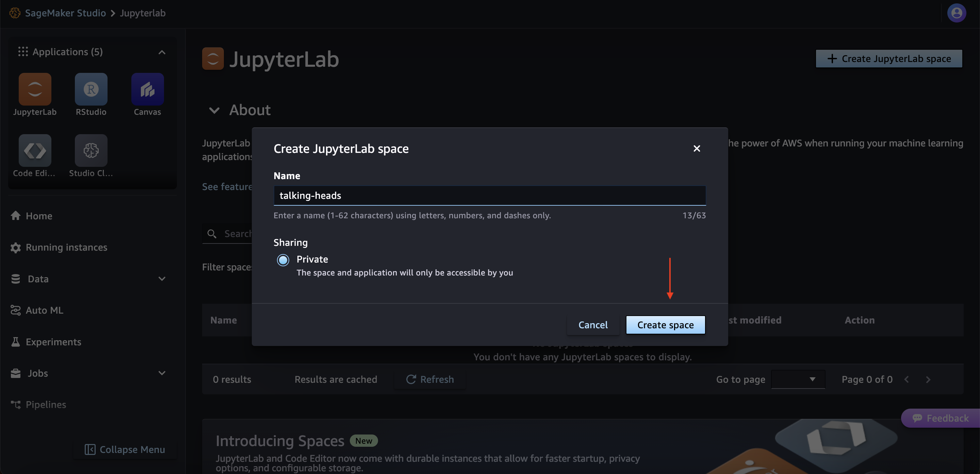Close the dialog with the X button
Viewport: 980px width, 474px height.
coord(696,148)
